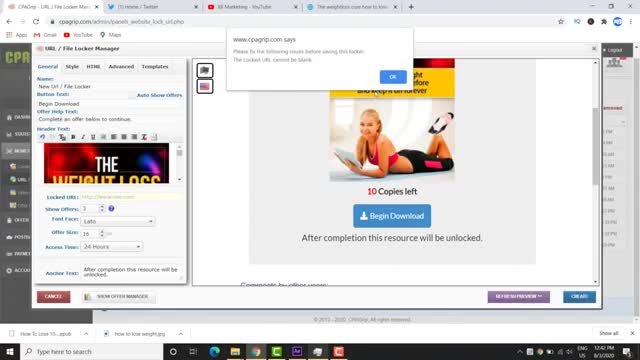This screenshot has width=640, height=360.
Task: Click the Maps bookmark
Action: point(111,35)
